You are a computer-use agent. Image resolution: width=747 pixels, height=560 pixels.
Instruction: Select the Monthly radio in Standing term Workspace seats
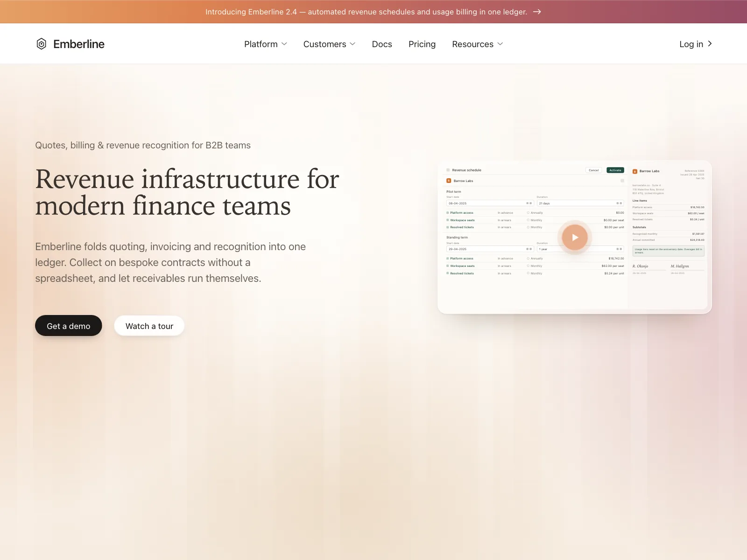click(x=528, y=266)
